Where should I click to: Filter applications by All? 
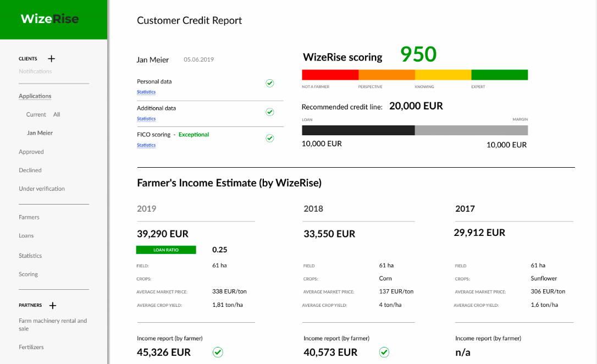point(57,114)
